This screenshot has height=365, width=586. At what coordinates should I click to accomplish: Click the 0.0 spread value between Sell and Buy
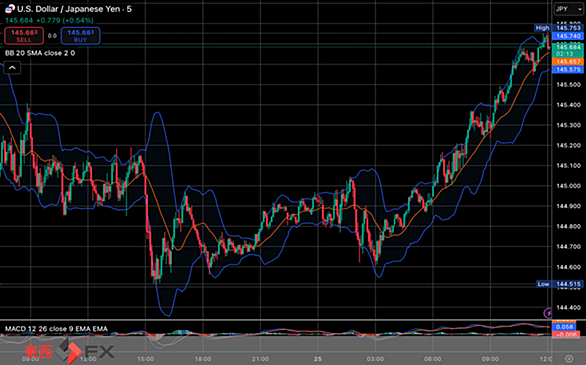click(52, 36)
